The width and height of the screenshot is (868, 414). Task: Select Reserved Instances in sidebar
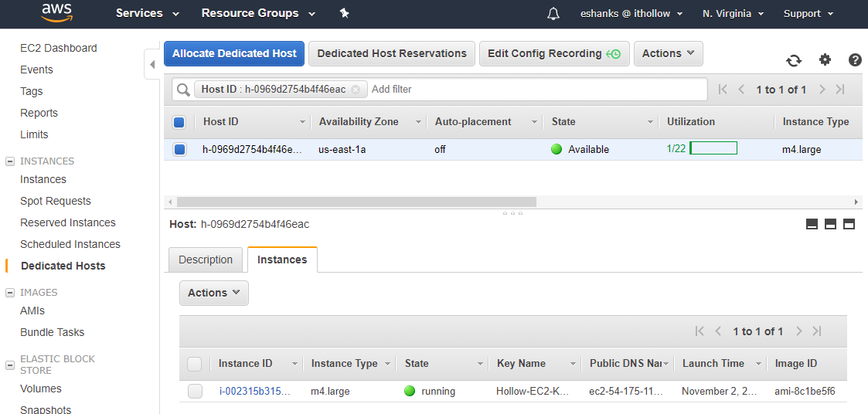68,222
